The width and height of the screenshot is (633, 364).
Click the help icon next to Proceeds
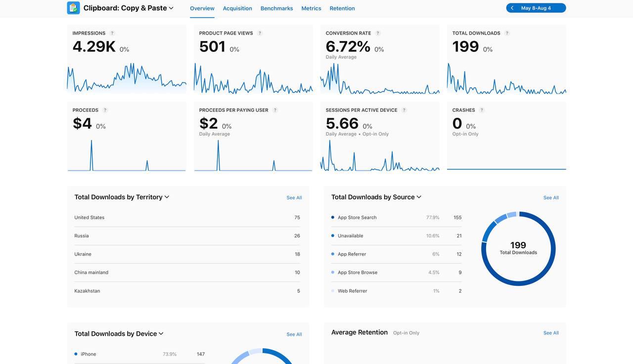(105, 110)
